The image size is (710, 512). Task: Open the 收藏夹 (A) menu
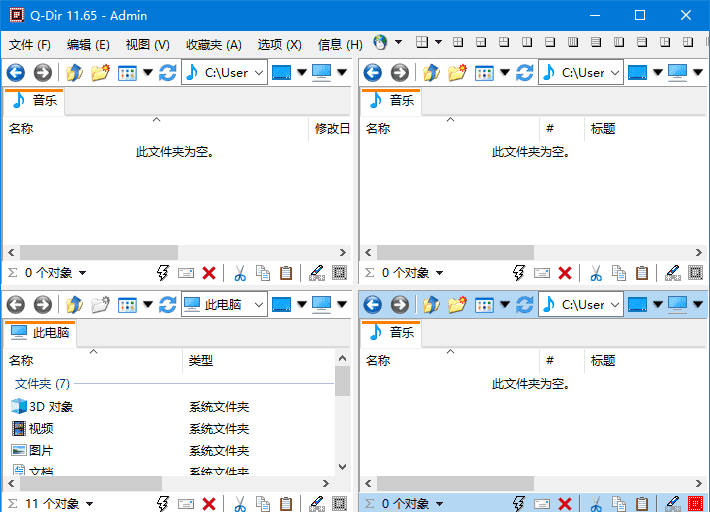click(x=214, y=44)
